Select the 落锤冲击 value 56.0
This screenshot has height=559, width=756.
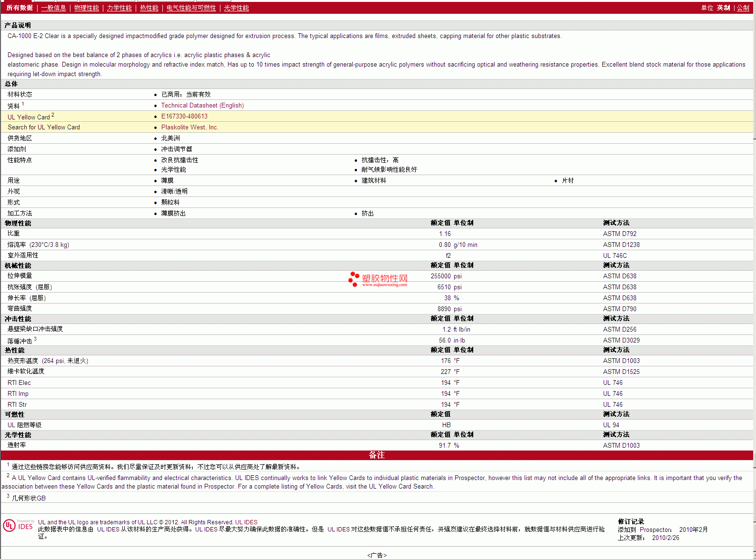coord(445,341)
